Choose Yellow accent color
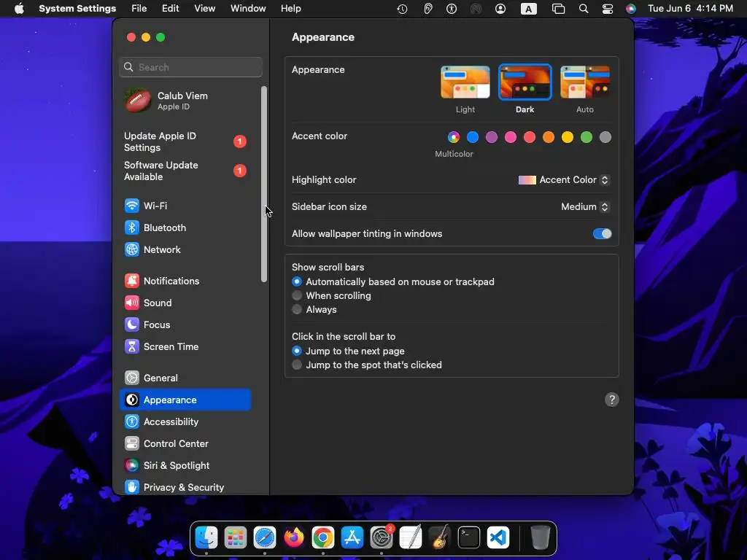The width and height of the screenshot is (747, 560). tap(568, 138)
